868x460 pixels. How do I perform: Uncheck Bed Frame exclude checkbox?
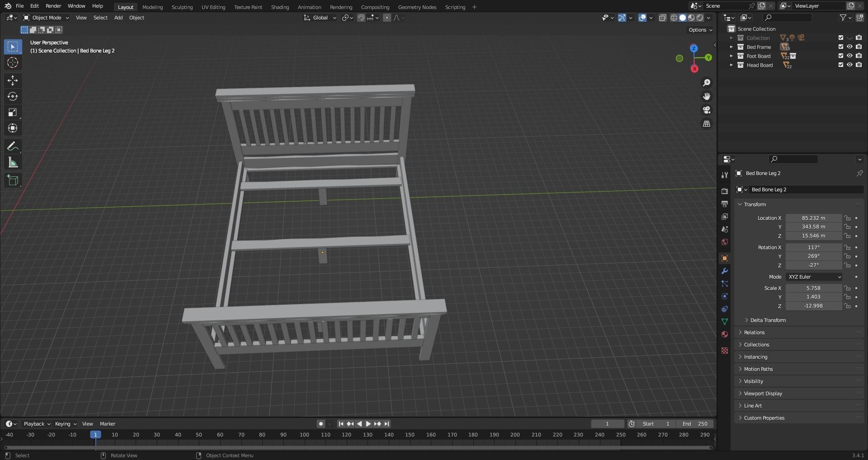click(841, 47)
